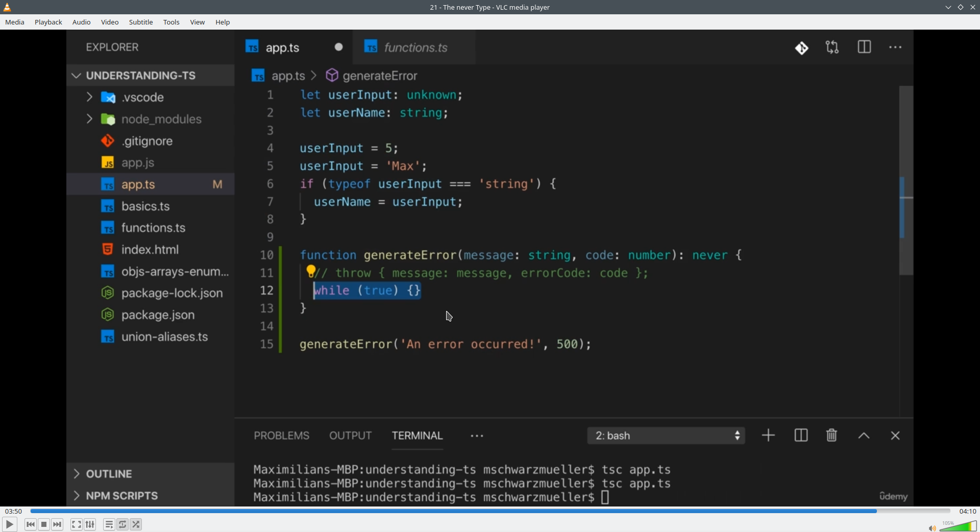Viewport: 980px width, 532px height.
Task: Show more panel tabs ellipsis
Action: pos(477,437)
